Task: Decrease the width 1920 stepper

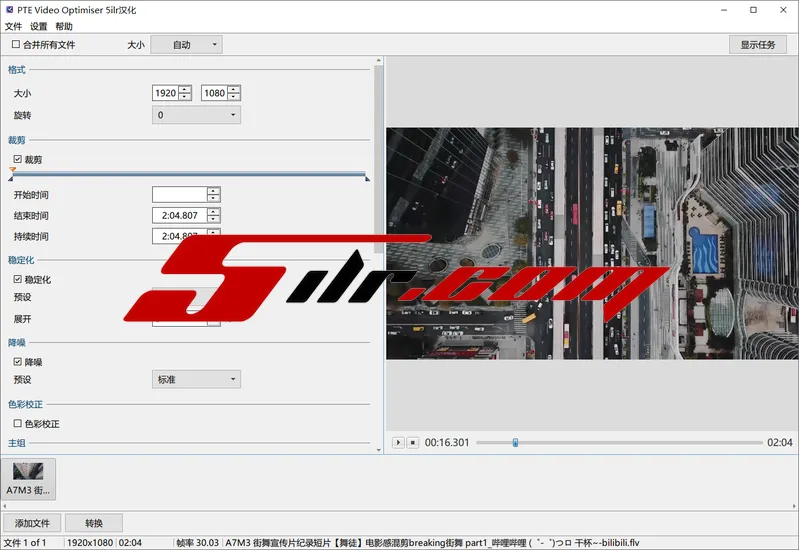Action: click(185, 97)
